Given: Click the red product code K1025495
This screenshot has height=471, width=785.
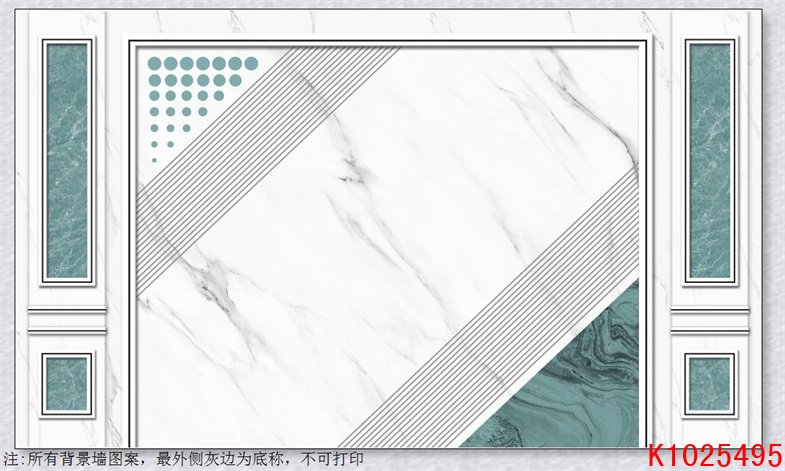Looking at the screenshot, I should pos(715,455).
